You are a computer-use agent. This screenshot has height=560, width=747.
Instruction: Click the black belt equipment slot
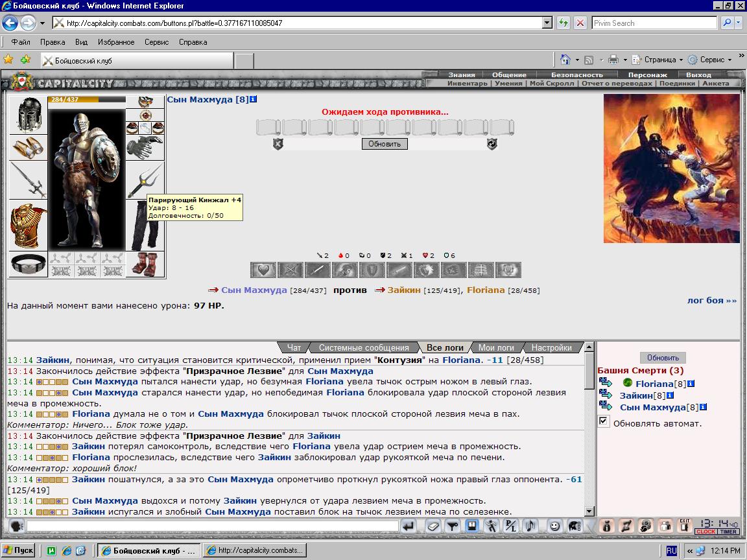coord(28,264)
